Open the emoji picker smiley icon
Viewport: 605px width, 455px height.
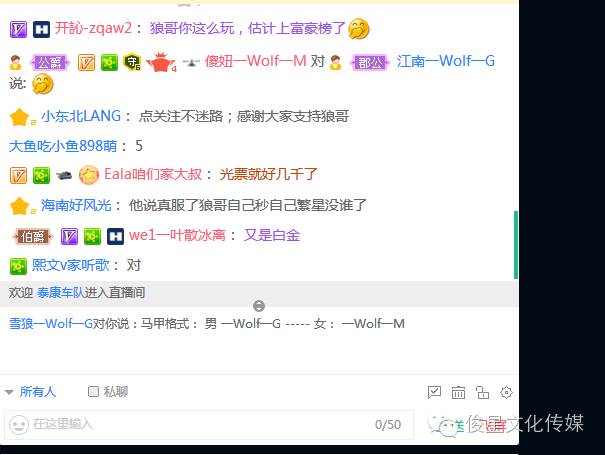pyautogui.click(x=19, y=425)
